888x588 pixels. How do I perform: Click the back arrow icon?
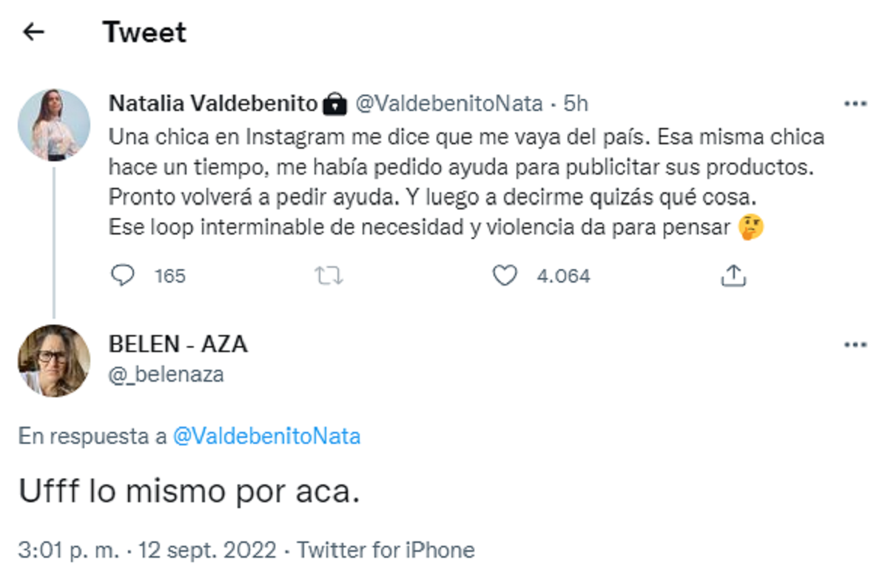pos(34,32)
